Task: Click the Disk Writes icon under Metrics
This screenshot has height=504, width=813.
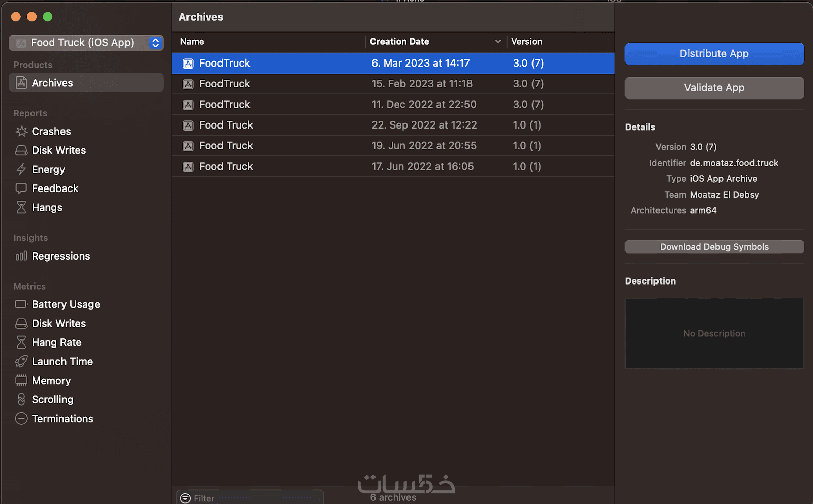Action: [21, 323]
